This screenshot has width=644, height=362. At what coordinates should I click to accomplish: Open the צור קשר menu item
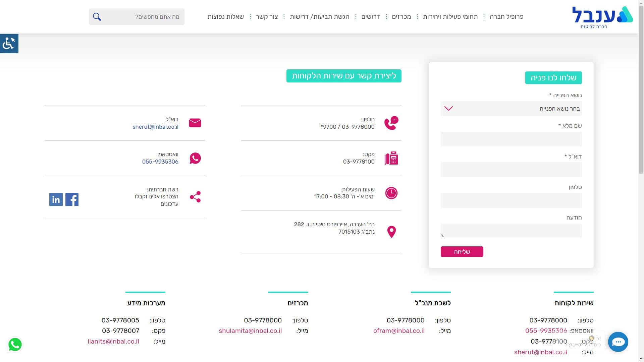(267, 17)
